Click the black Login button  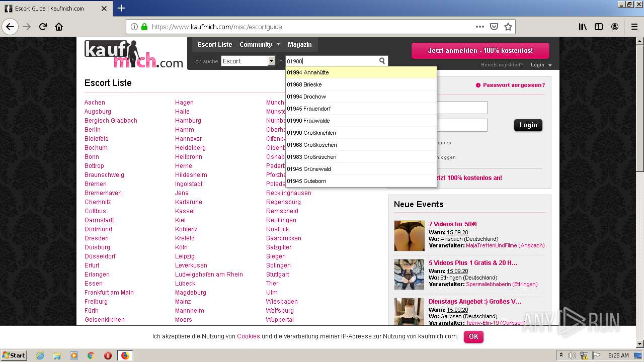click(x=528, y=125)
